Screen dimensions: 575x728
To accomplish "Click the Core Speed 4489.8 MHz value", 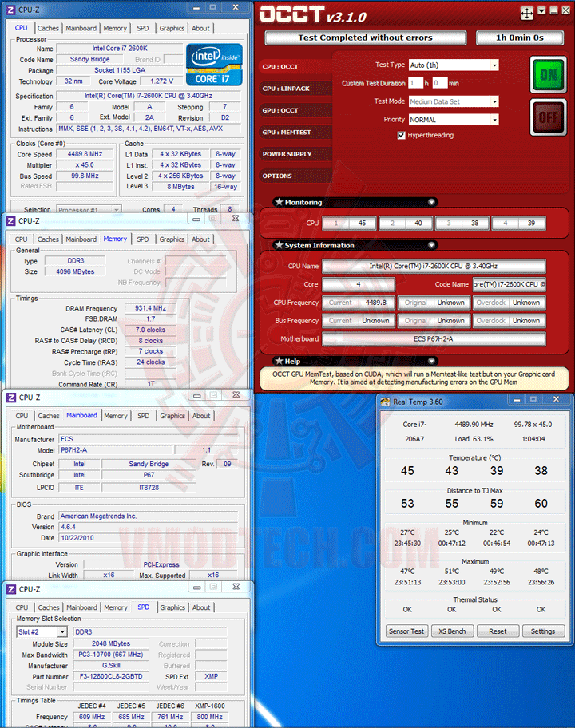I will click(85, 154).
